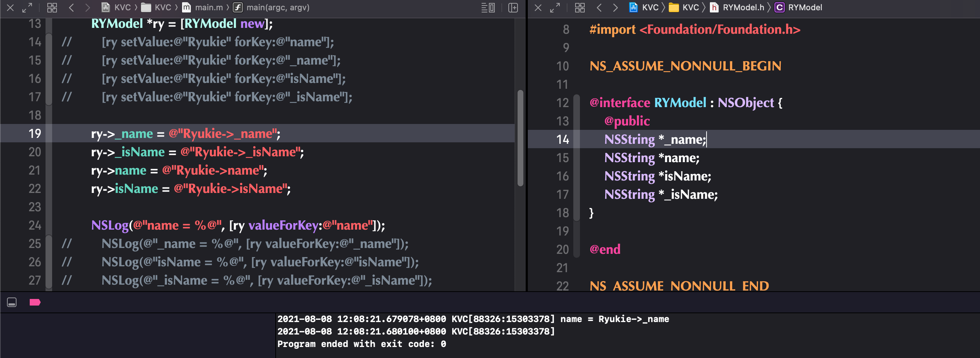
Task: Click RYModel *ry = [RYModel new] line
Action: pos(182,23)
